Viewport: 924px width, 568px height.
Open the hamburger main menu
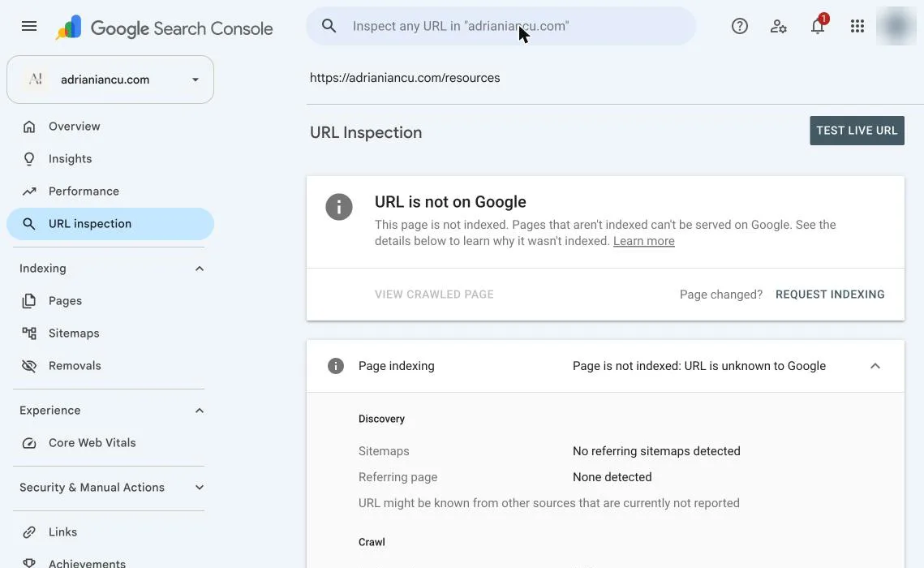[x=29, y=26]
